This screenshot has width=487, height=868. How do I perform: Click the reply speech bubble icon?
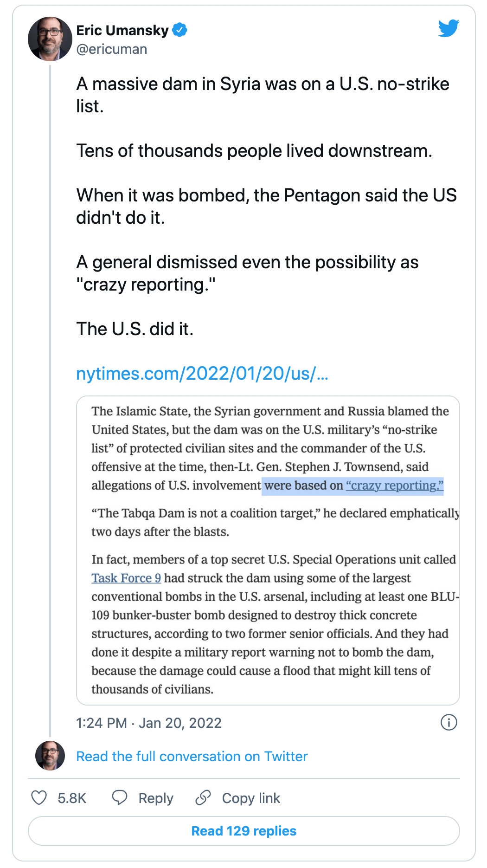120,797
